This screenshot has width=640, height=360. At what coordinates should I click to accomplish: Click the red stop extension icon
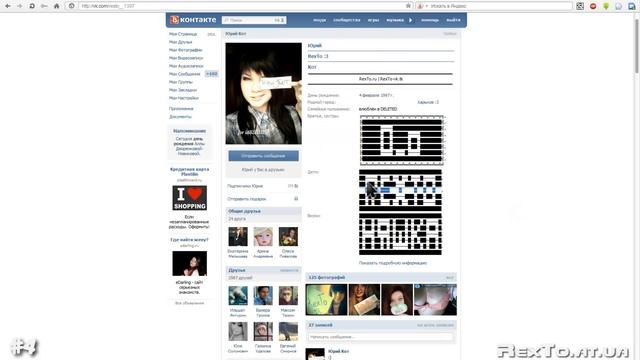point(593,6)
